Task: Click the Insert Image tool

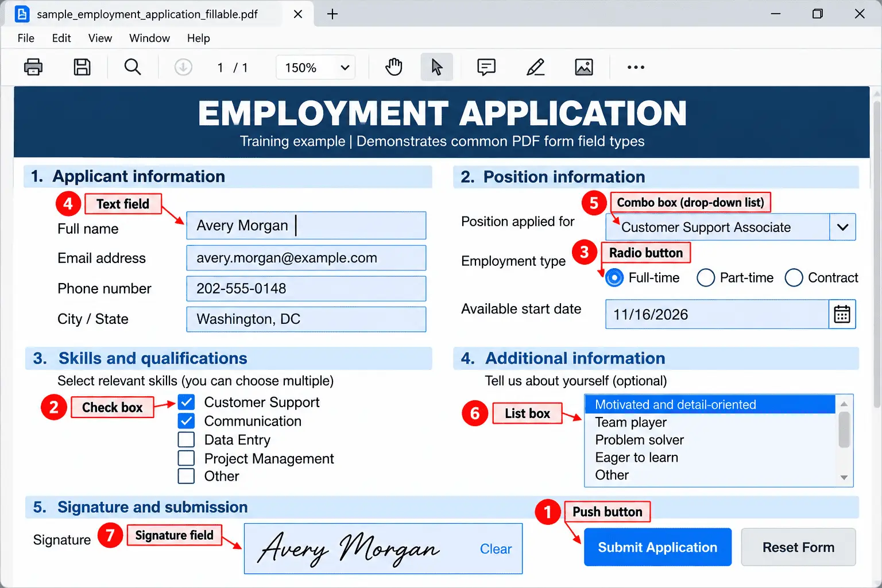Action: click(584, 67)
